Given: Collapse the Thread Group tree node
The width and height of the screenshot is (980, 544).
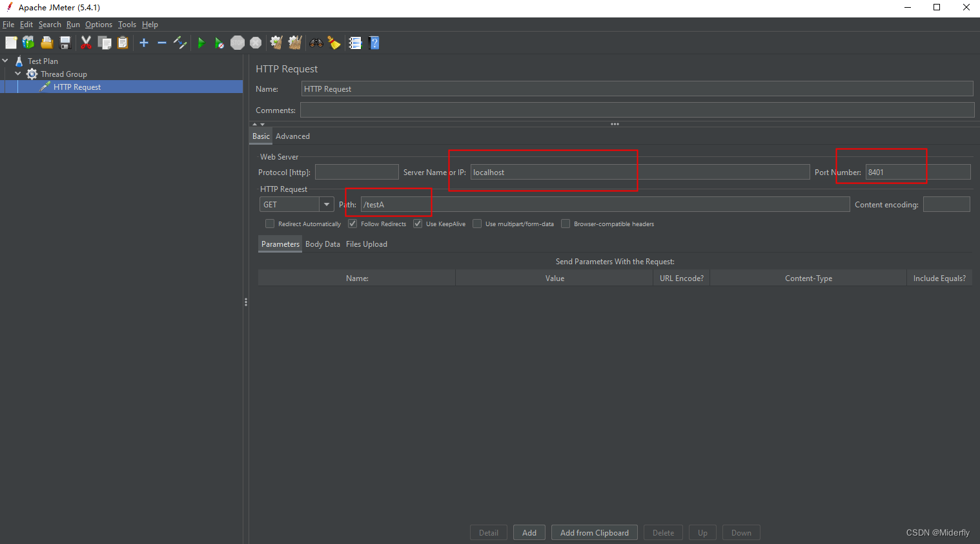Looking at the screenshot, I should tap(18, 74).
